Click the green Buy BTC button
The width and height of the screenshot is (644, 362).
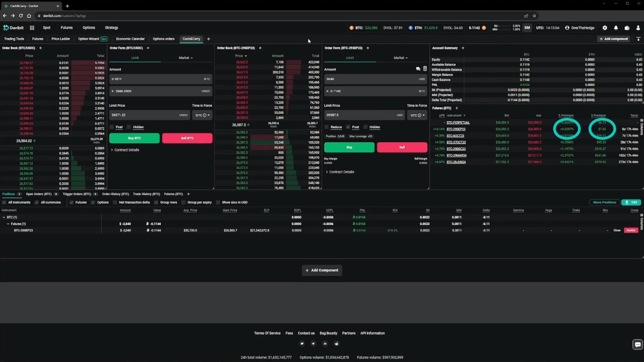(x=134, y=138)
